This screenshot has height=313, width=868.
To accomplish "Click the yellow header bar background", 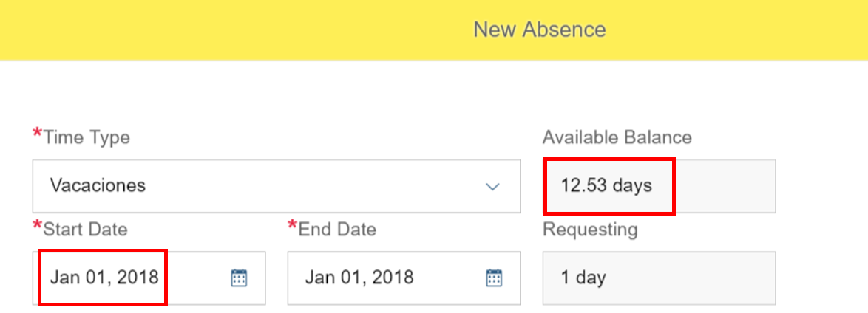I will click(221, 30).
